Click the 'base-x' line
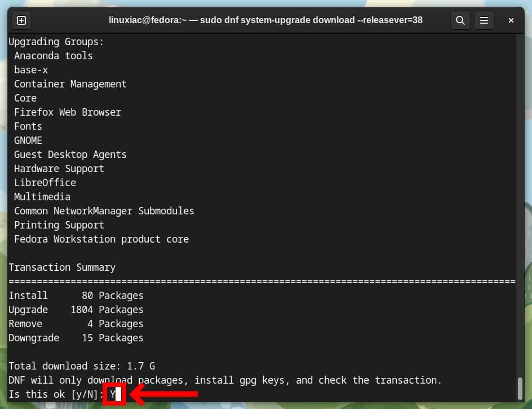The height and width of the screenshot is (409, 532). tap(31, 70)
